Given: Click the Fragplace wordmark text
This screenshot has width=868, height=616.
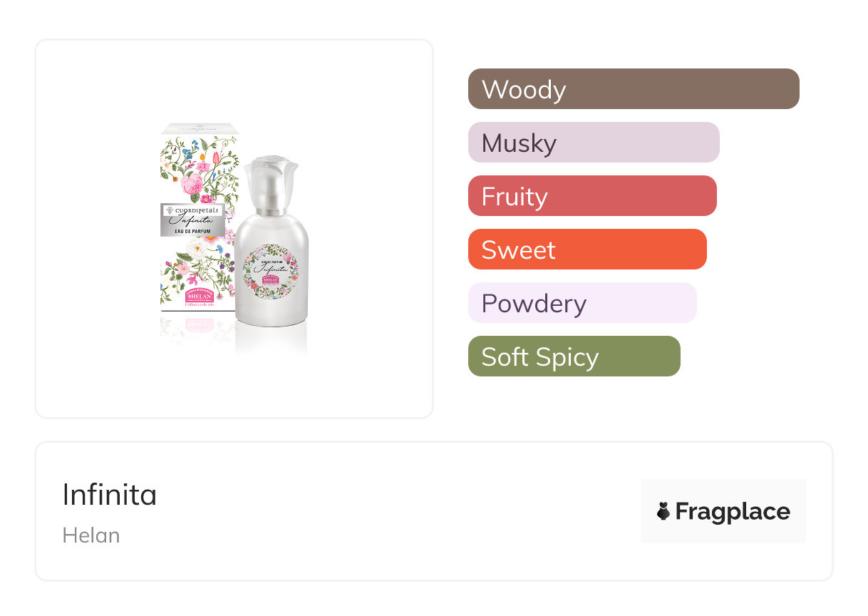Looking at the screenshot, I should (733, 511).
